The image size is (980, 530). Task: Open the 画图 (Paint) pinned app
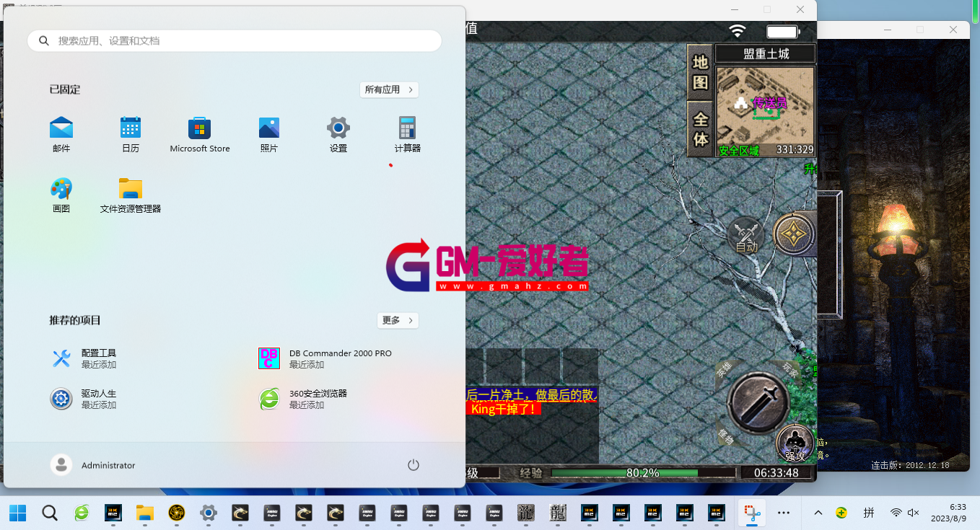coord(61,195)
